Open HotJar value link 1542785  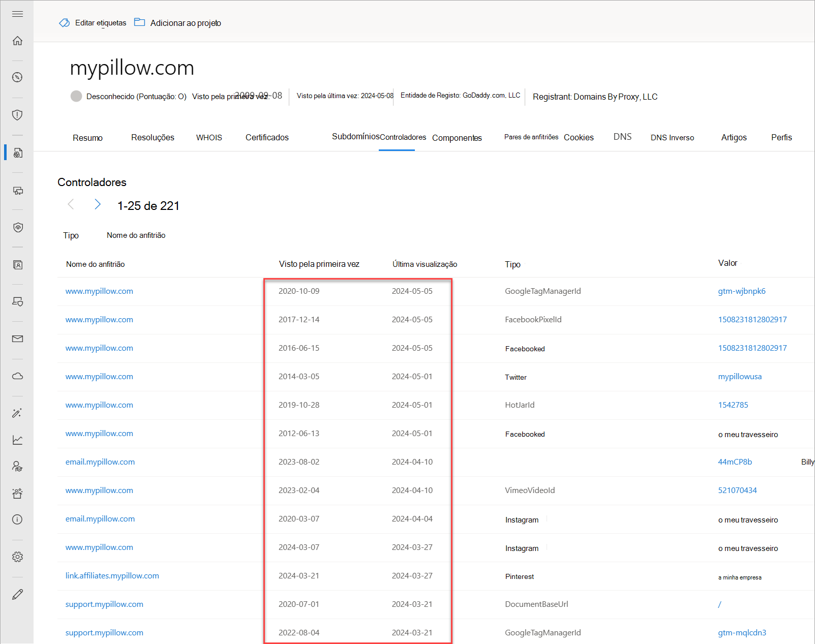[x=733, y=405]
